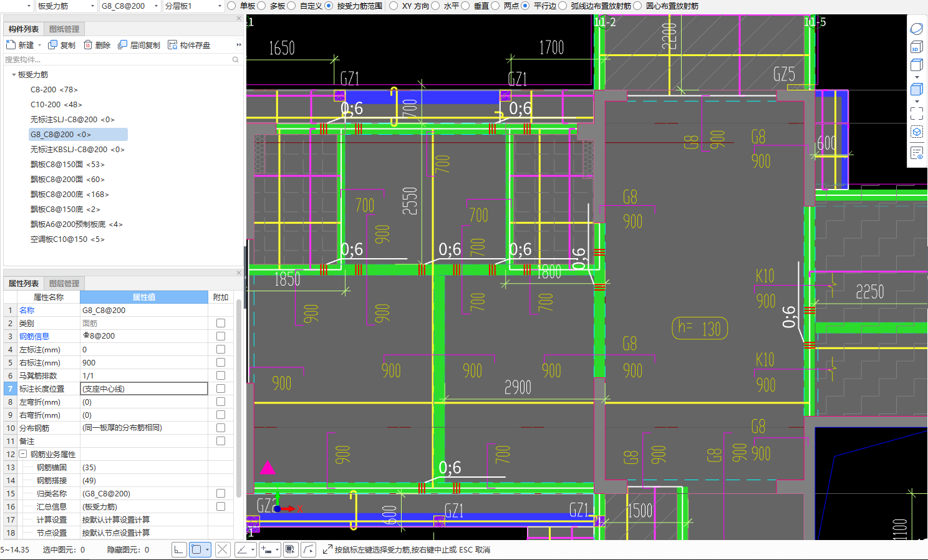Click 层间复制 copy between floors

139,45
